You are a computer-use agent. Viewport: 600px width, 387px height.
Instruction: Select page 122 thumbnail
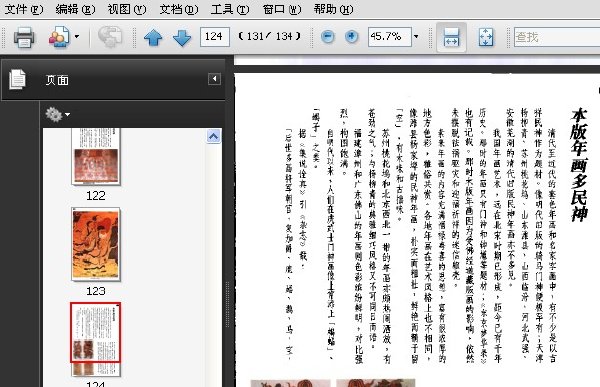tap(96, 157)
